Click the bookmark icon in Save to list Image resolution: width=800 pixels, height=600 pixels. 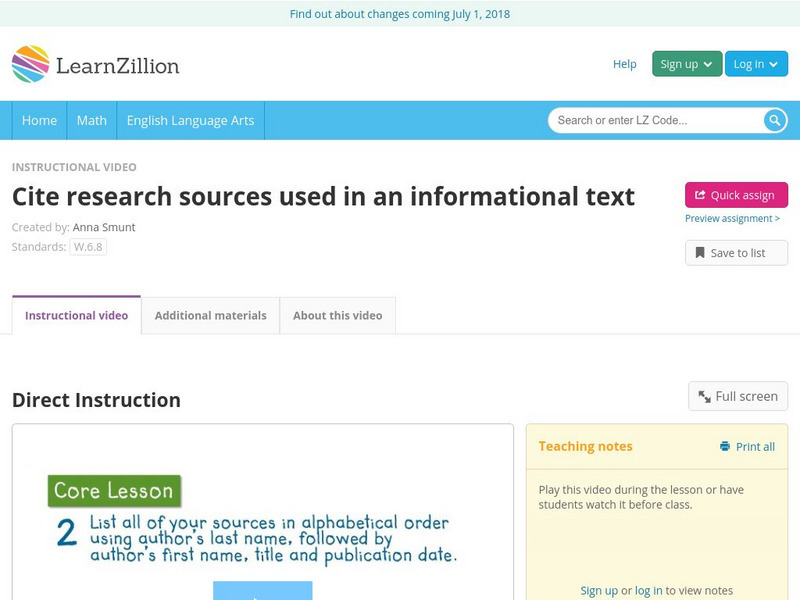coord(700,253)
